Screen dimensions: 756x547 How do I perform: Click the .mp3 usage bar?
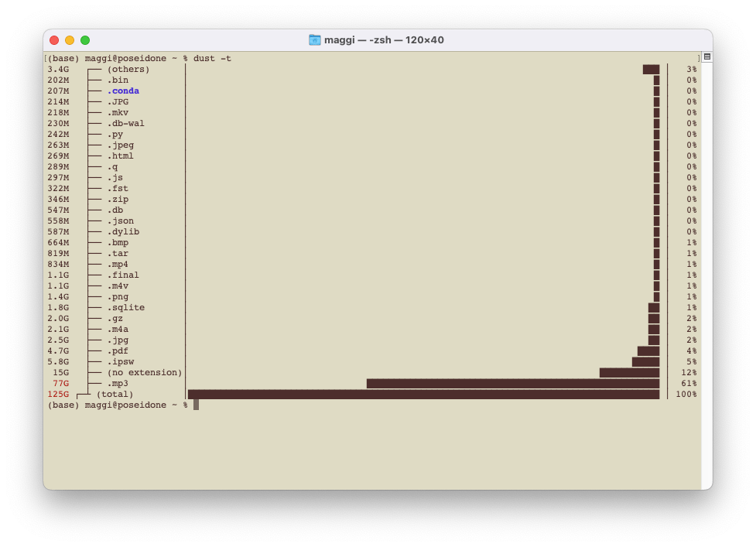[x=512, y=384]
